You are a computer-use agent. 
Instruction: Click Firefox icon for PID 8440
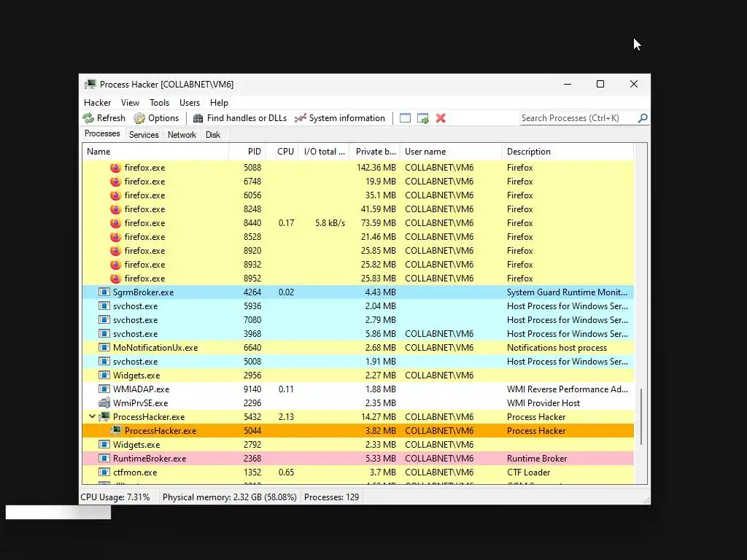[x=115, y=223]
